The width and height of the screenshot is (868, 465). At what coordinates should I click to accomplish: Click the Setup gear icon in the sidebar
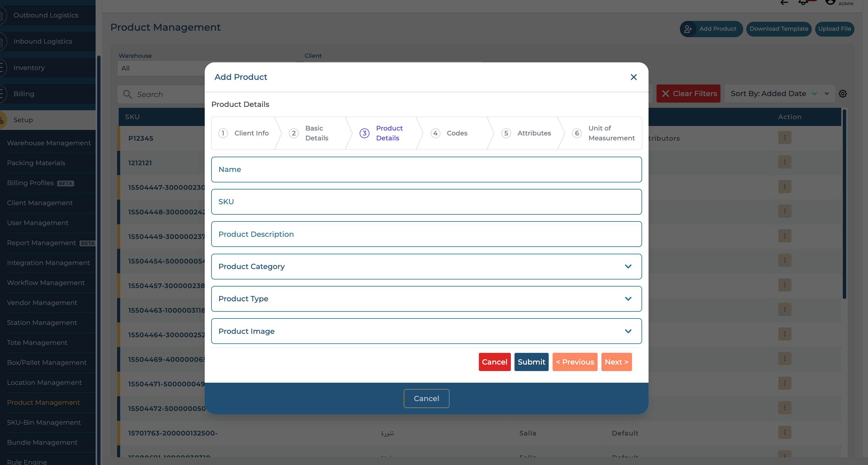click(3, 120)
